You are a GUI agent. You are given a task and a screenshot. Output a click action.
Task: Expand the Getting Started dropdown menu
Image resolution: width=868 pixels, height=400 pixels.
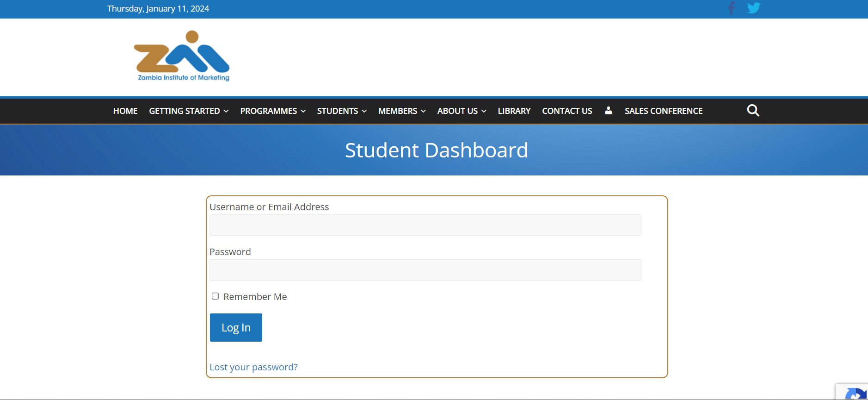point(189,111)
